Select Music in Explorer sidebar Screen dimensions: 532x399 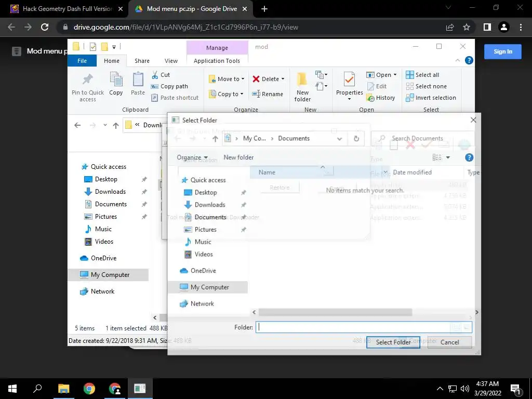(103, 229)
